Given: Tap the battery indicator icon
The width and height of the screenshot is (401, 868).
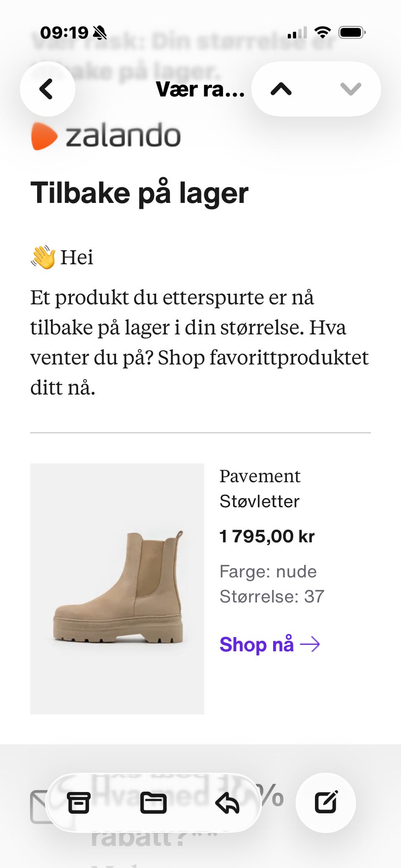Looking at the screenshot, I should pyautogui.click(x=352, y=32).
